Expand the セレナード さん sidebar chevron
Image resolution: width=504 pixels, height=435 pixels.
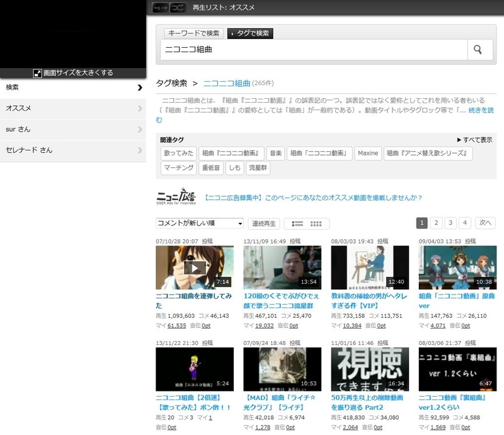click(140, 150)
